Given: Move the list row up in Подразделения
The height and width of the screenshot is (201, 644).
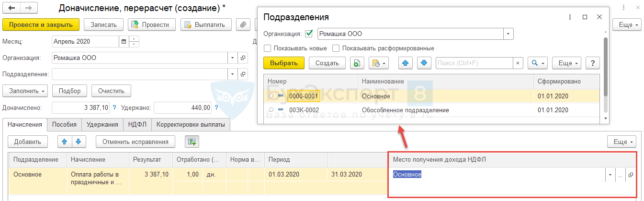Looking at the screenshot, I should tap(405, 63).
